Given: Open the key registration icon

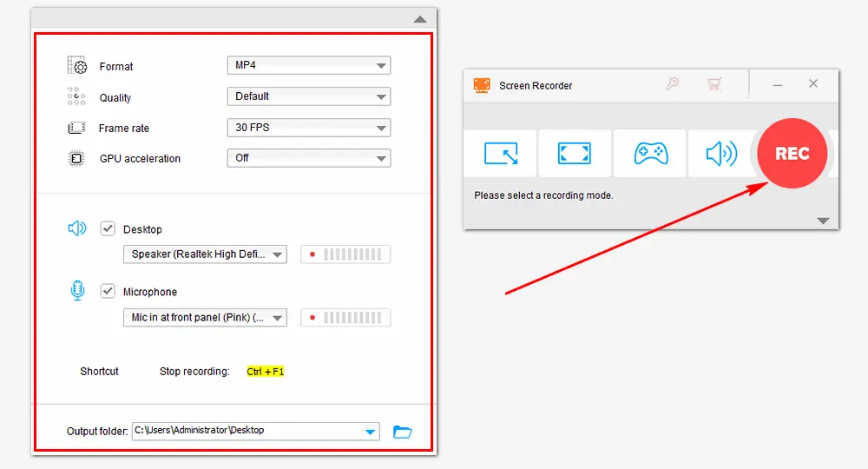Looking at the screenshot, I should 672,84.
